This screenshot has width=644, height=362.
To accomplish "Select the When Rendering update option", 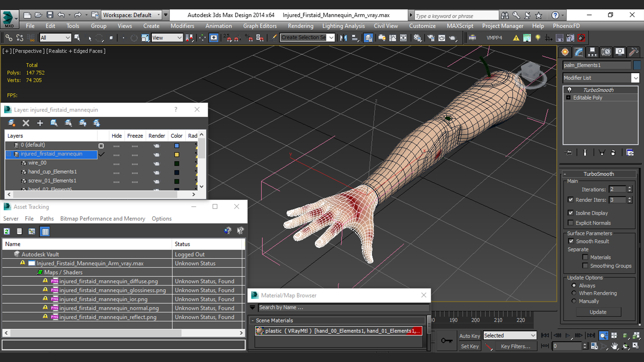I will coord(574,293).
